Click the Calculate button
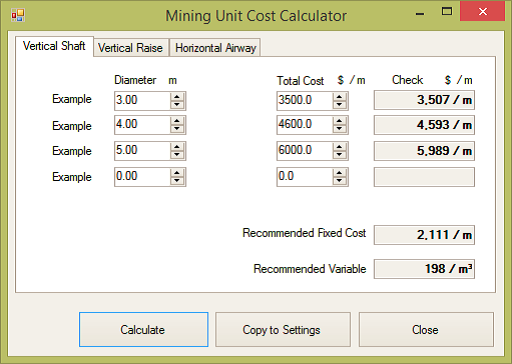Screen dimensions: 512x364 (x=143, y=330)
